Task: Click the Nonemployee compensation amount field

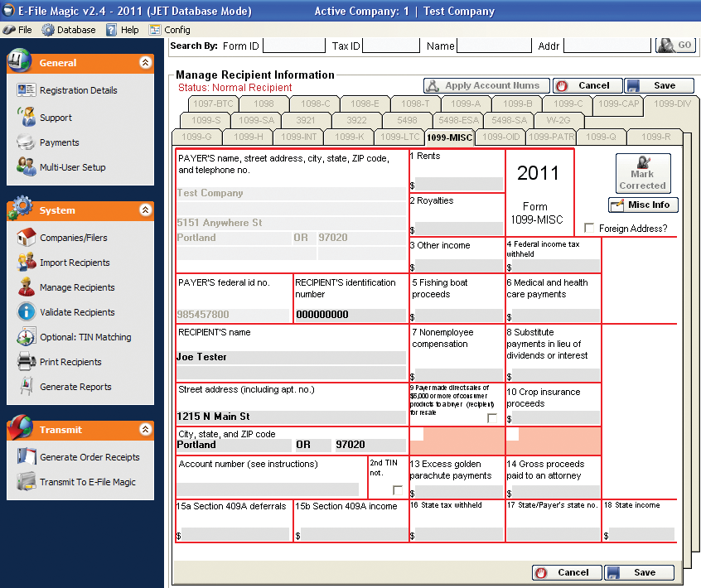Action: [x=458, y=375]
